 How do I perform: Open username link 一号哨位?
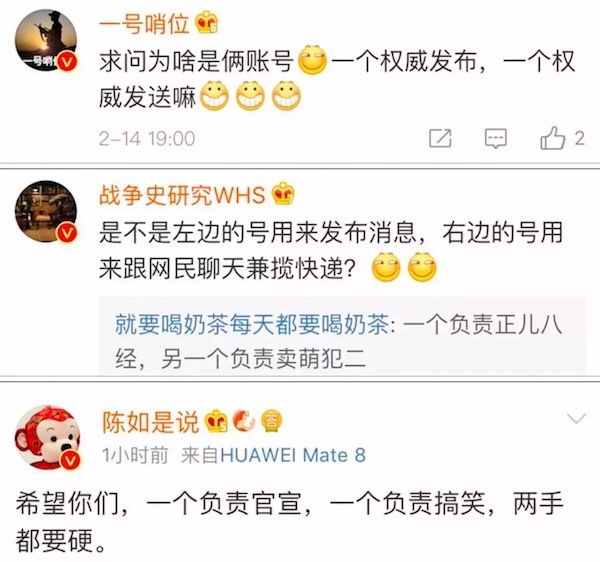click(x=144, y=24)
